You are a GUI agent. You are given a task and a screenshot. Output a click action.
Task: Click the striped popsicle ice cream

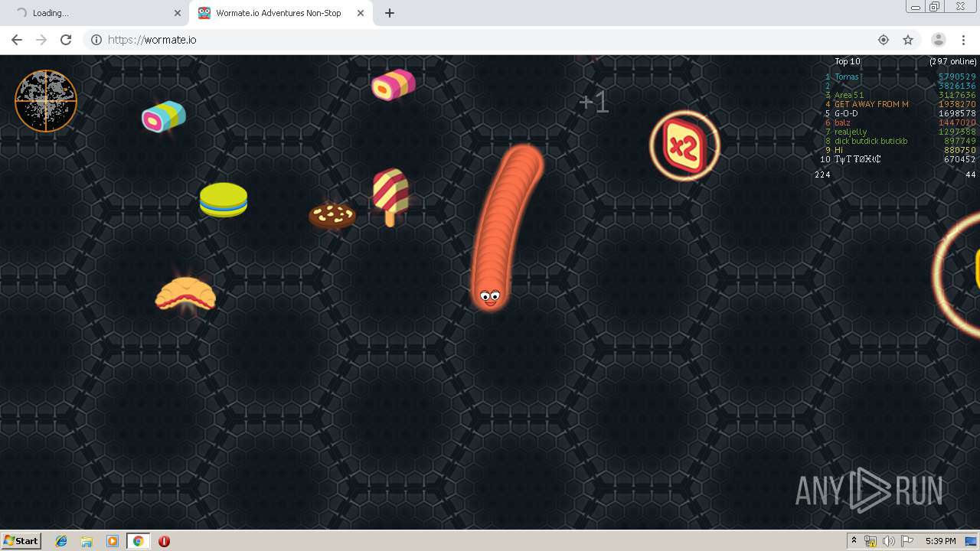click(390, 197)
